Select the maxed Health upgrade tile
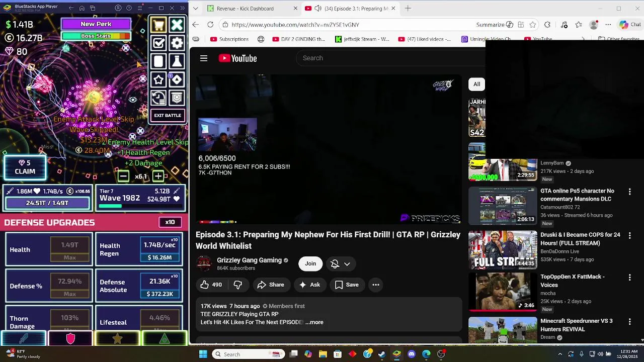 [x=49, y=249]
